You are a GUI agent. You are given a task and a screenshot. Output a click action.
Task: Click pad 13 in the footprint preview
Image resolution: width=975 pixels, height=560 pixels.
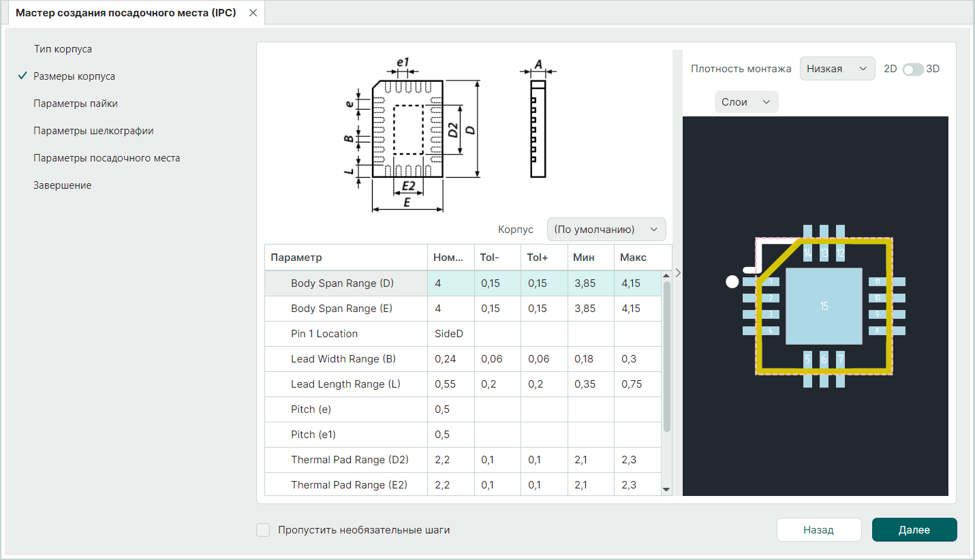coord(824,251)
